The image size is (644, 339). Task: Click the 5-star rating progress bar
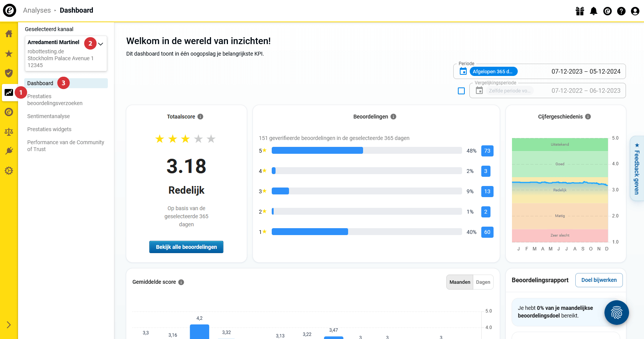[367, 150]
